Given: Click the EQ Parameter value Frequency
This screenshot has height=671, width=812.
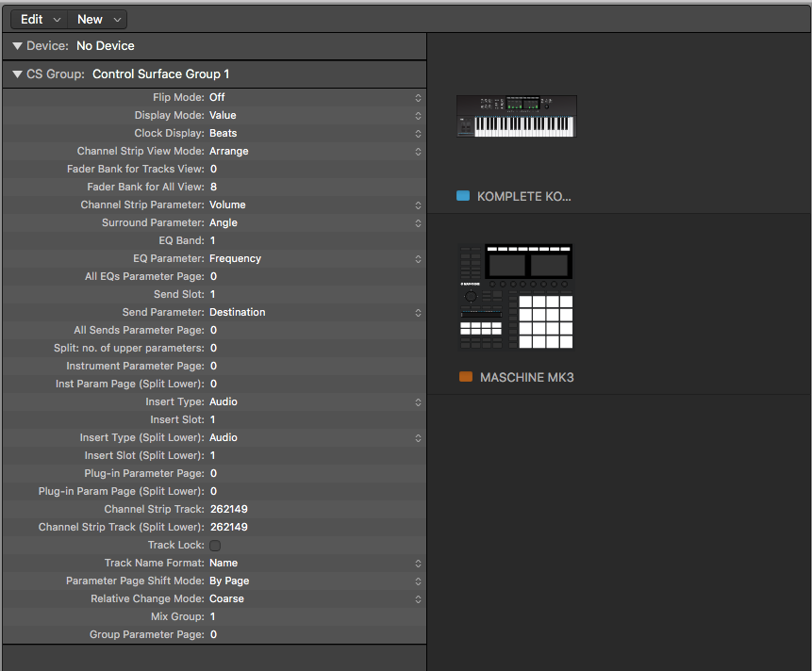Looking at the screenshot, I should pyautogui.click(x=235, y=258).
